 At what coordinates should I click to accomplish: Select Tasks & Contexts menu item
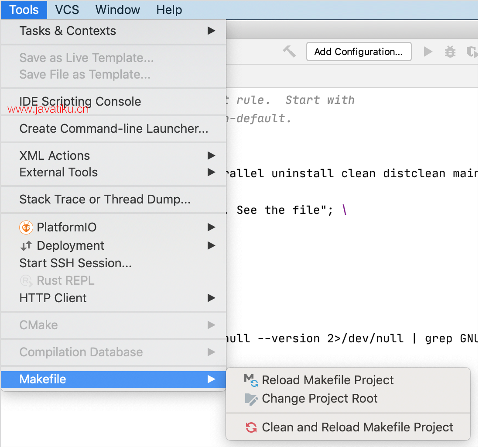[x=113, y=31]
